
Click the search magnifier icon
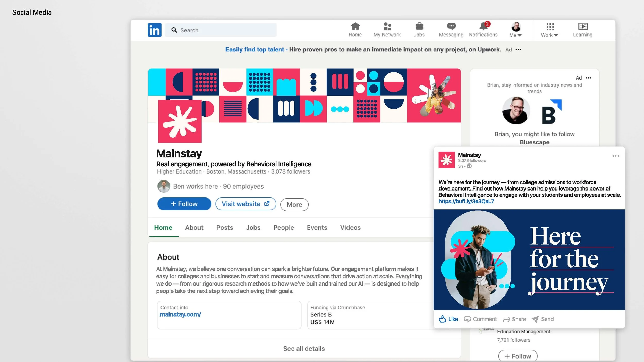click(x=174, y=30)
